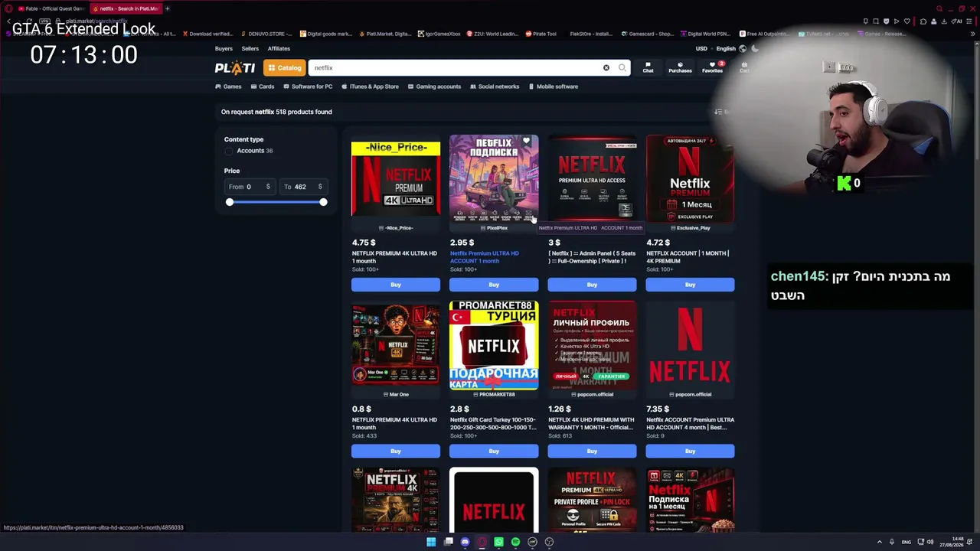Open the Chat panel
The width and height of the screenshot is (980, 551).
coord(648,67)
